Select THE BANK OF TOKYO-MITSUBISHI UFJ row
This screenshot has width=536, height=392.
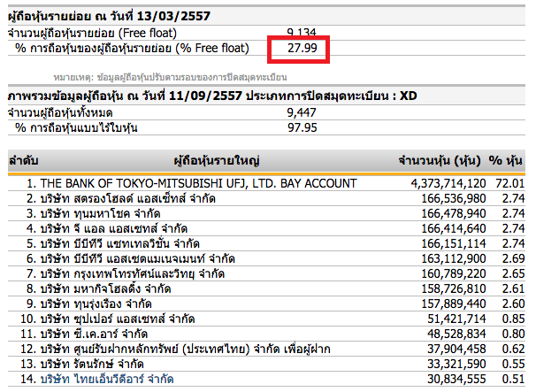point(266,183)
